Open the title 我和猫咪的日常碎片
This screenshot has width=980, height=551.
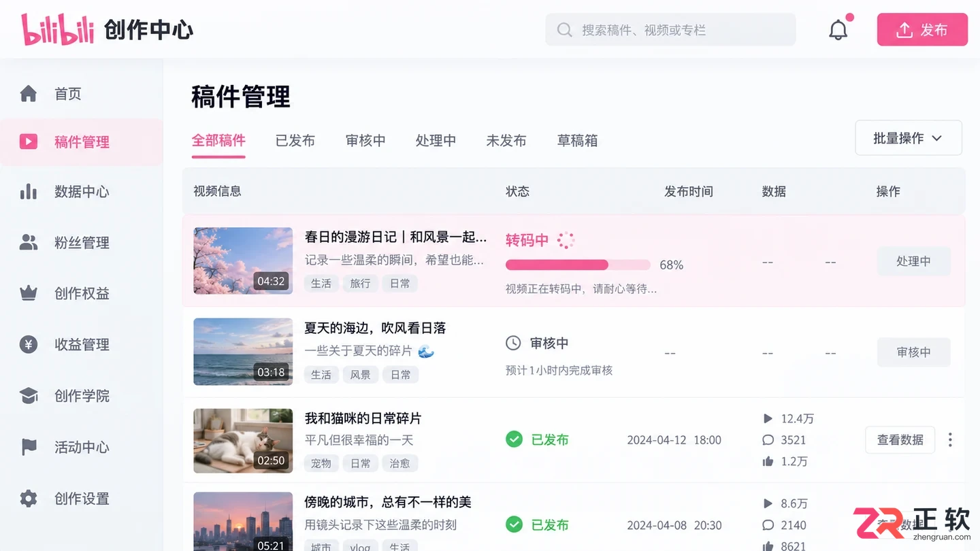click(363, 418)
